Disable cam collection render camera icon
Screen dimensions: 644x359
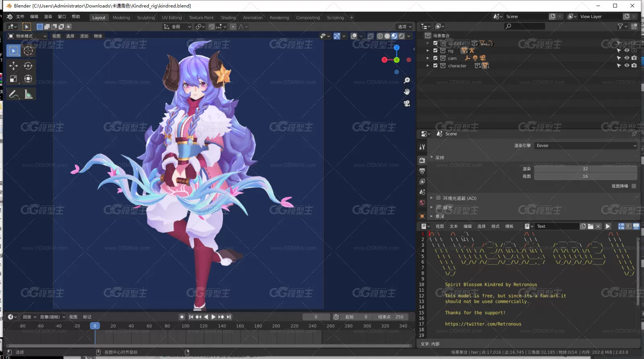pyautogui.click(x=634, y=58)
